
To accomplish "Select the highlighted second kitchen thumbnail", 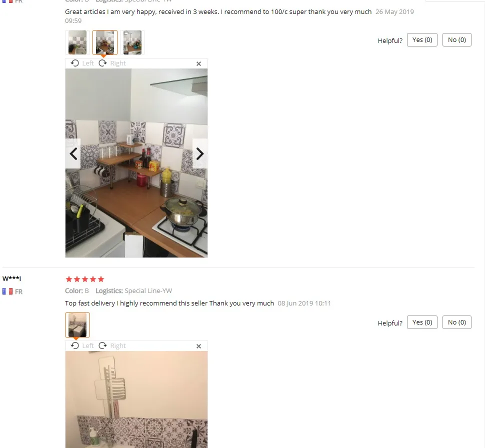I will [105, 42].
